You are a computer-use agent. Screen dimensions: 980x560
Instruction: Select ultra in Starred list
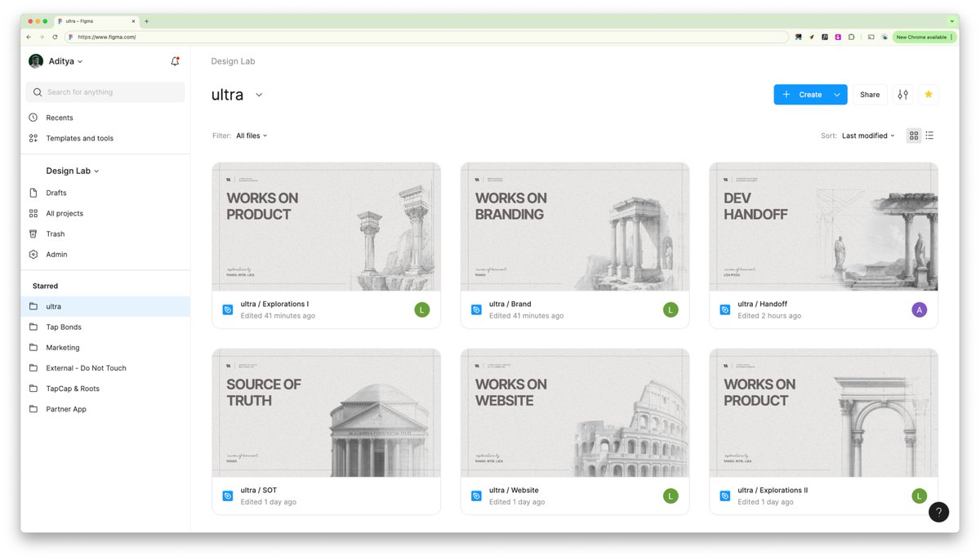pyautogui.click(x=105, y=306)
